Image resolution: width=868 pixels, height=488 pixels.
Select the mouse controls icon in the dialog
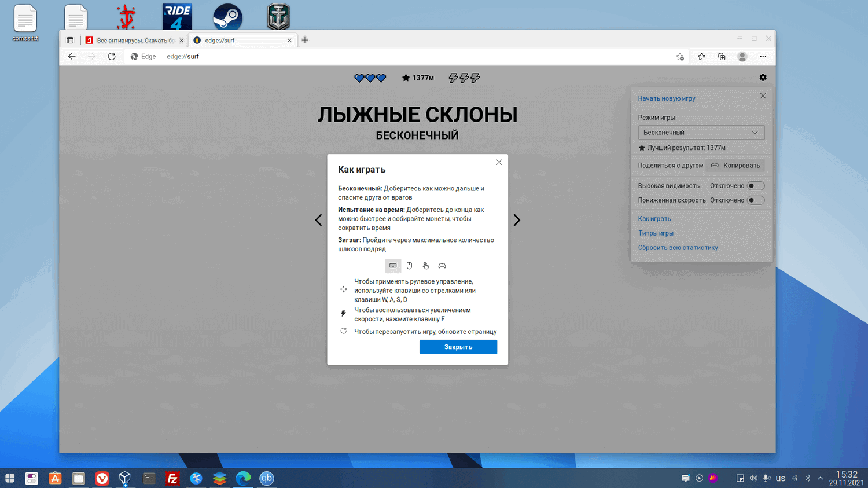point(409,266)
